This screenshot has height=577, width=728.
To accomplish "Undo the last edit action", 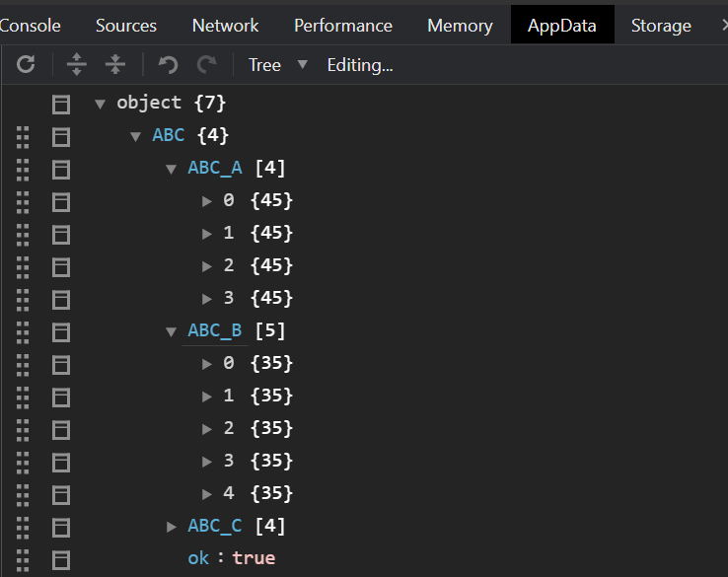I will pos(169,65).
